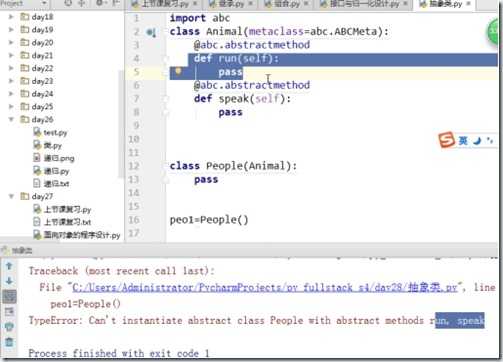This screenshot has width=503, height=362.
Task: Click the vertical scrollbar of the project tree
Action: 121,123
